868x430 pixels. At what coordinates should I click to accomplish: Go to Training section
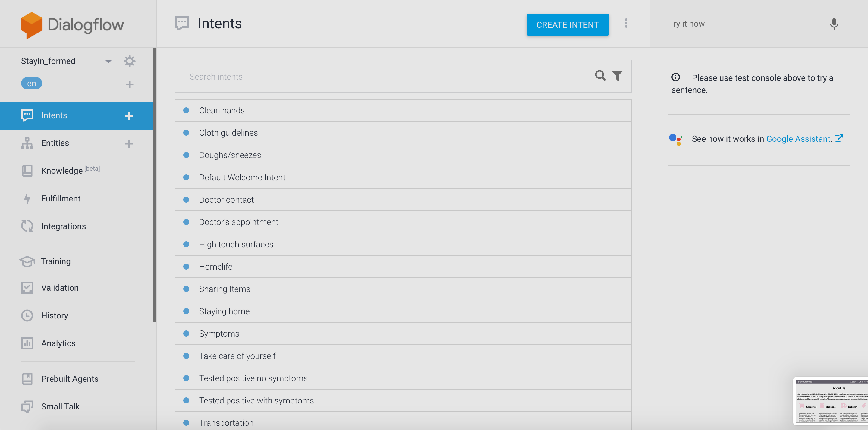click(x=55, y=261)
